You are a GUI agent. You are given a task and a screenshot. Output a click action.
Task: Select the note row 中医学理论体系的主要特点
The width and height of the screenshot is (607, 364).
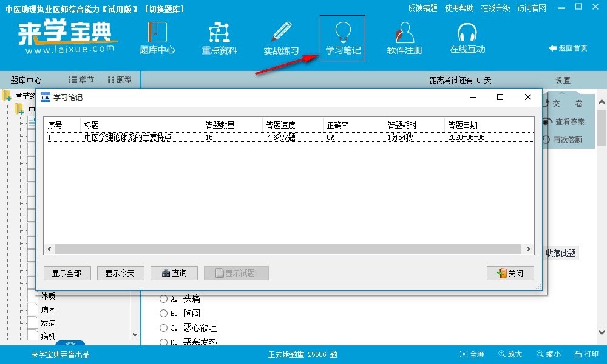(129, 137)
